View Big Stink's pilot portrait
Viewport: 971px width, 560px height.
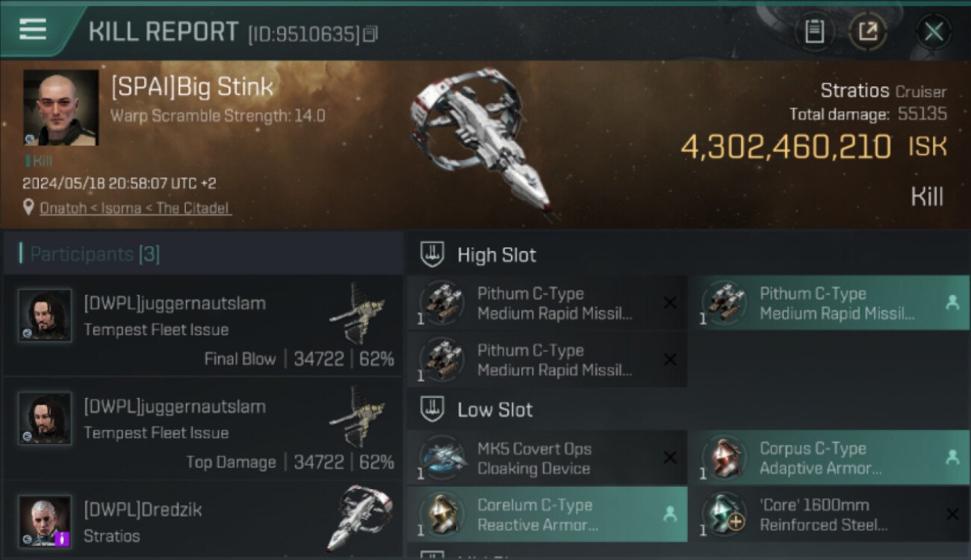(x=61, y=108)
